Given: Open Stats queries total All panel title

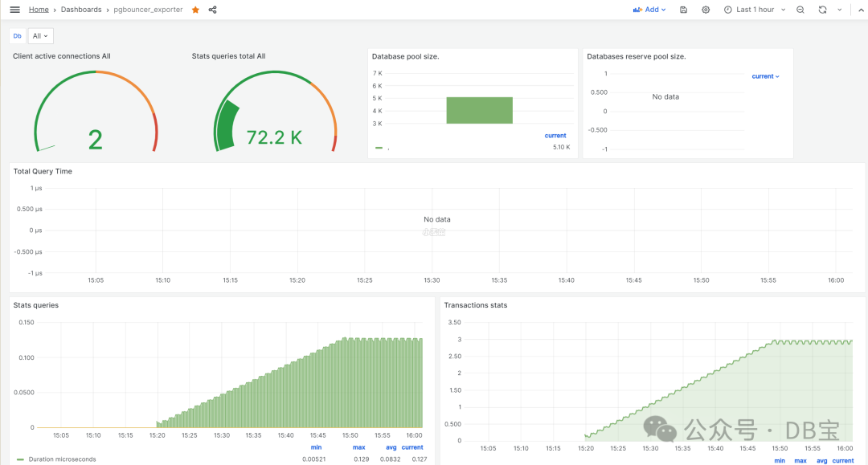Looking at the screenshot, I should (x=228, y=56).
